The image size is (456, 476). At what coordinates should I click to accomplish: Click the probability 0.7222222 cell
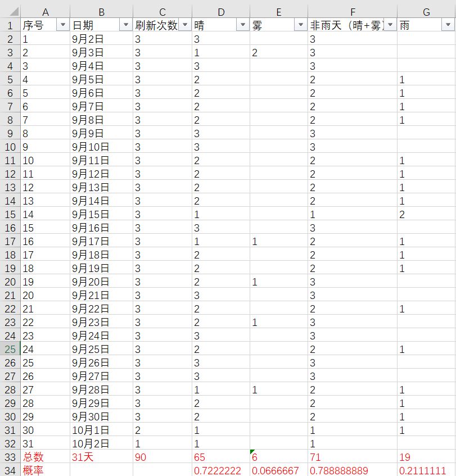221,470
